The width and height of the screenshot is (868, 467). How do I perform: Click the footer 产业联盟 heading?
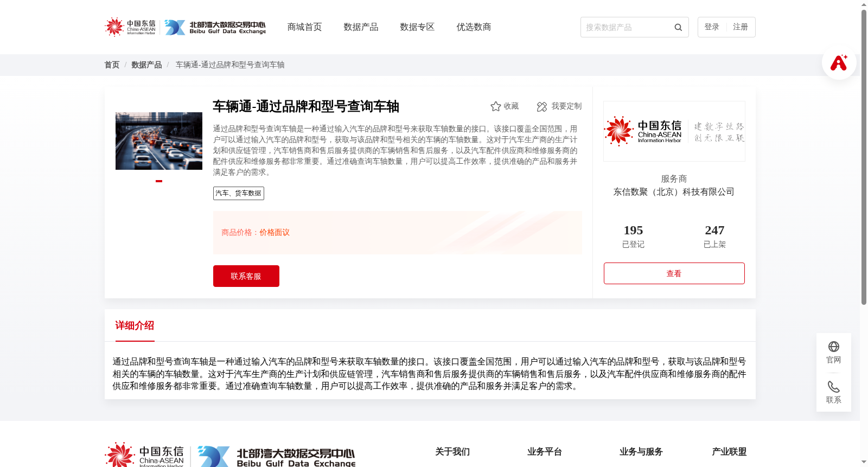(729, 452)
